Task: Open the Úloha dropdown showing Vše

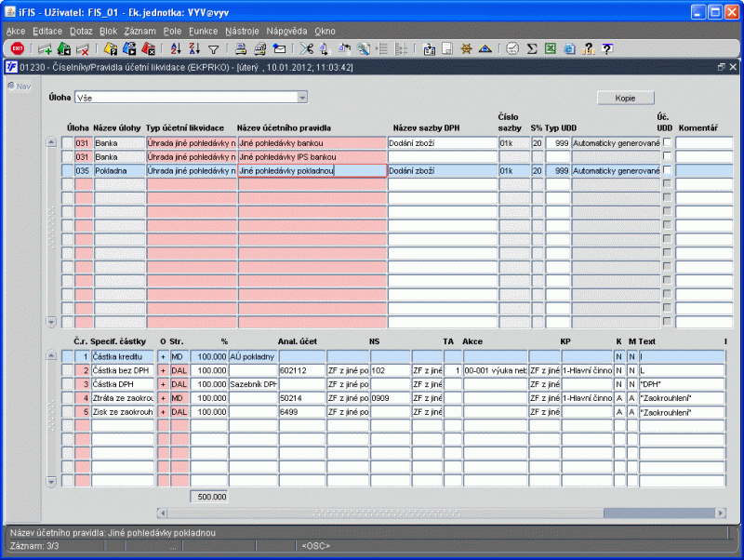Action: point(301,97)
